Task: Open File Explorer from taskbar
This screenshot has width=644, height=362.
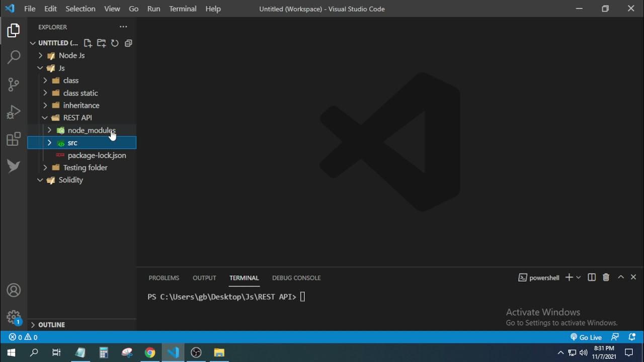Action: point(219,352)
